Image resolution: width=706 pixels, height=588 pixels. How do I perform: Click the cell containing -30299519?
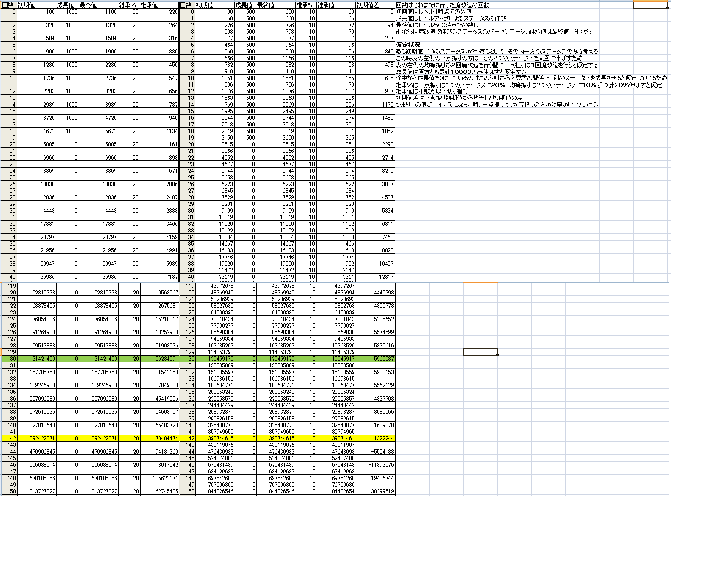(x=375, y=491)
